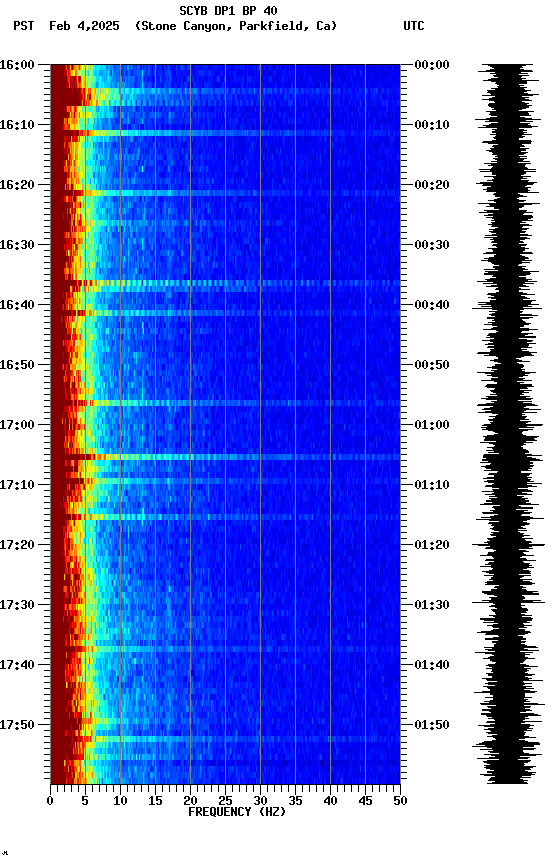Click the 'FREQUENCY (HZ)' axis label
This screenshot has width=552, height=864.
tap(237, 812)
